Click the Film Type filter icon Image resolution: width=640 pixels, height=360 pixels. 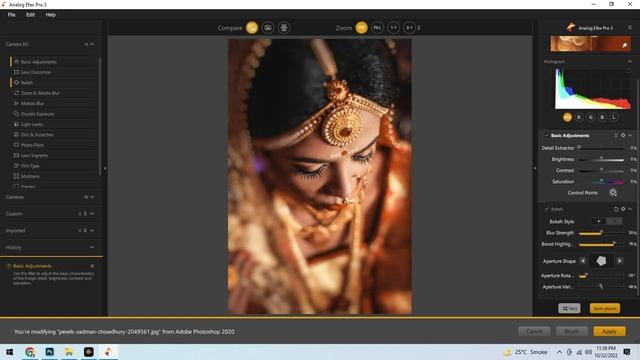click(16, 166)
